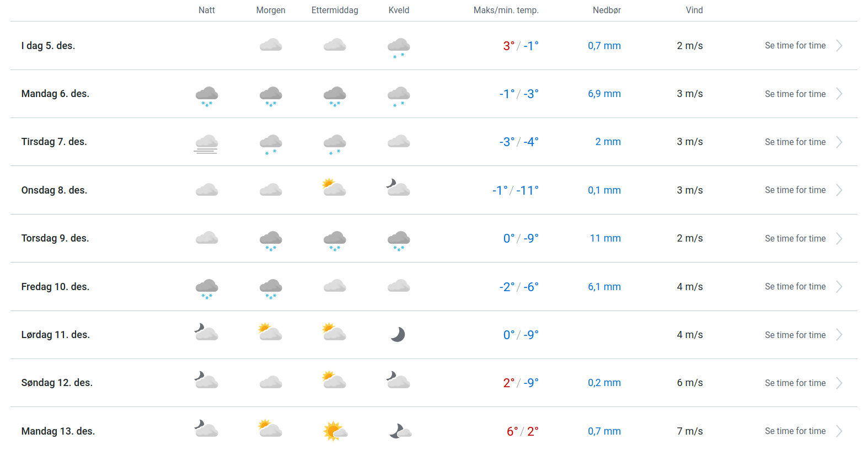Screen dimensions: 868x455
Task: Click Friday 10 Dec morning snow icon
Action: [271, 288]
